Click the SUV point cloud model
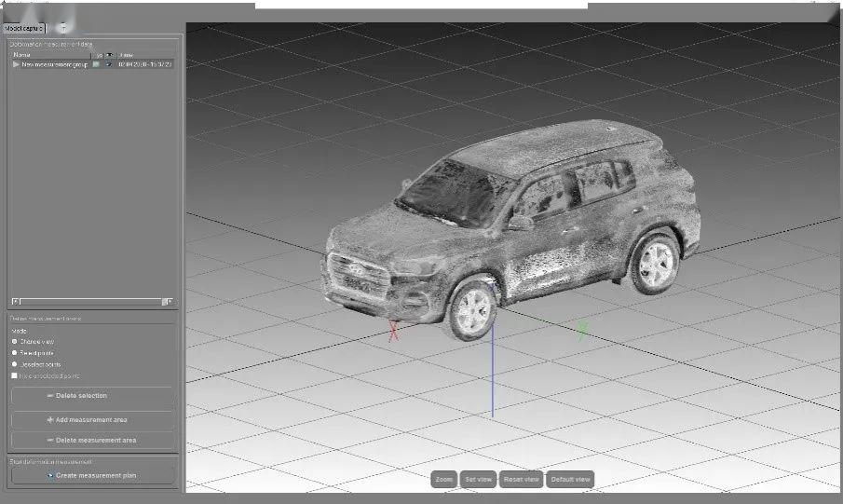 point(510,228)
